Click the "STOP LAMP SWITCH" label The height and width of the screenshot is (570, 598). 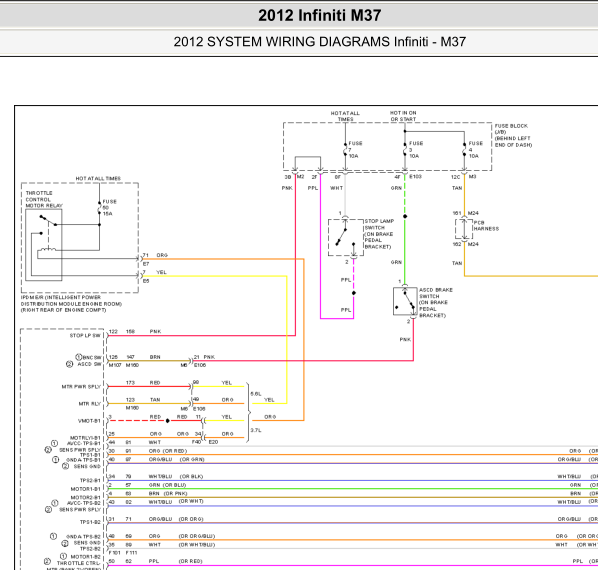(x=379, y=234)
